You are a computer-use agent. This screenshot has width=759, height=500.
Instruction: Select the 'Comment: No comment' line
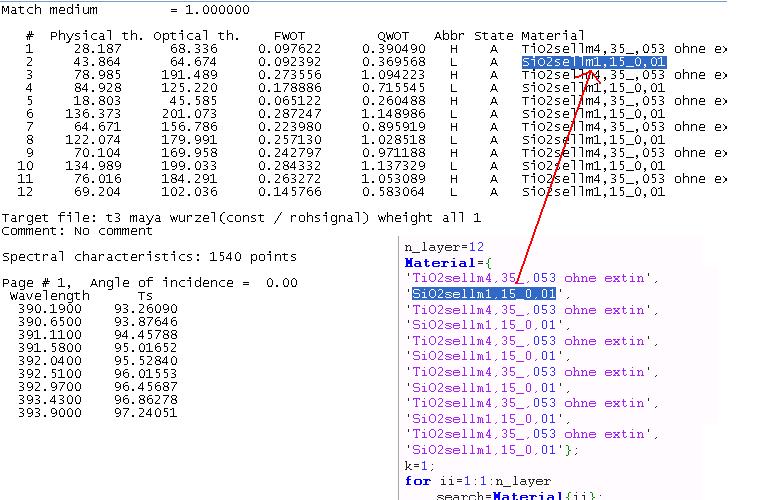62,231
